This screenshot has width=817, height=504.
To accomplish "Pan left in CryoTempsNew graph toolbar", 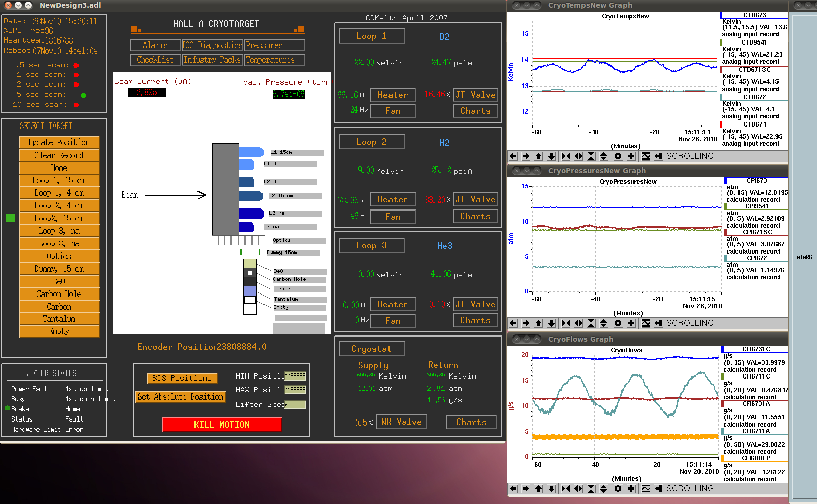I will click(x=513, y=156).
